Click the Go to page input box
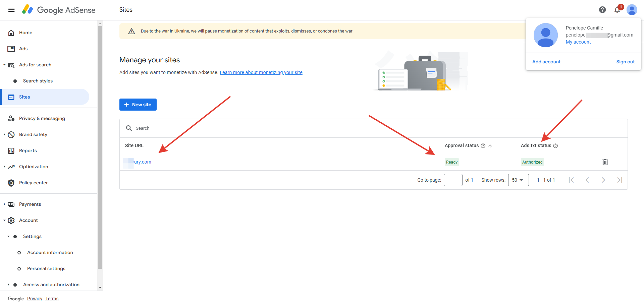 (453, 180)
